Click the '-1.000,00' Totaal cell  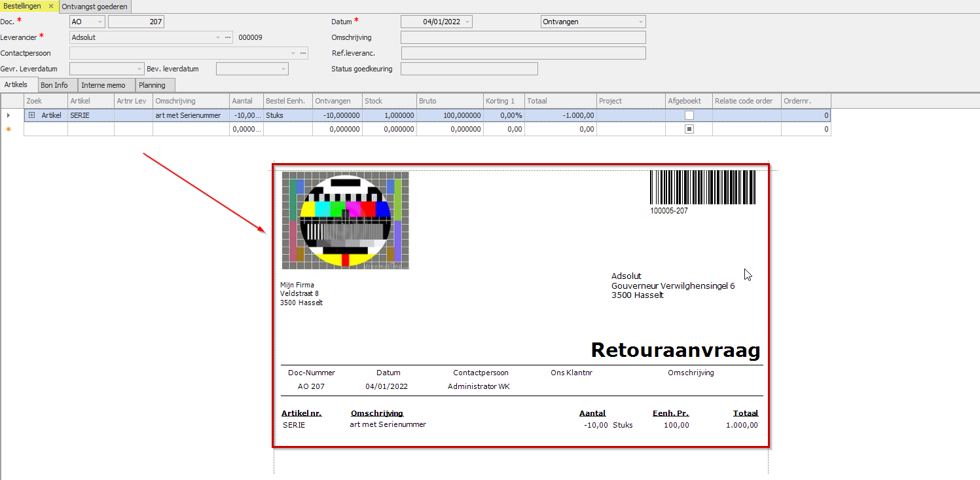(x=561, y=115)
